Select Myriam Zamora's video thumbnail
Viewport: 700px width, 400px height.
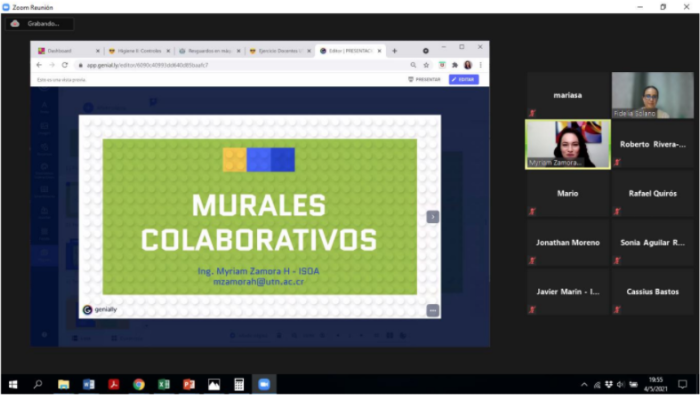(567, 145)
